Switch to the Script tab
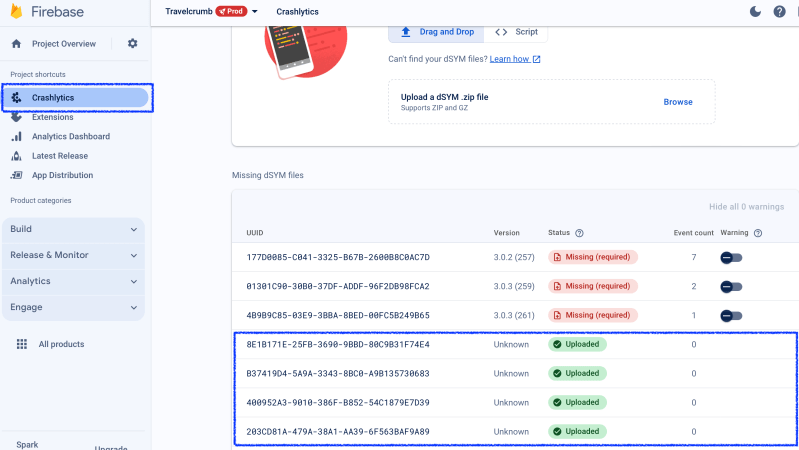 coord(516,32)
